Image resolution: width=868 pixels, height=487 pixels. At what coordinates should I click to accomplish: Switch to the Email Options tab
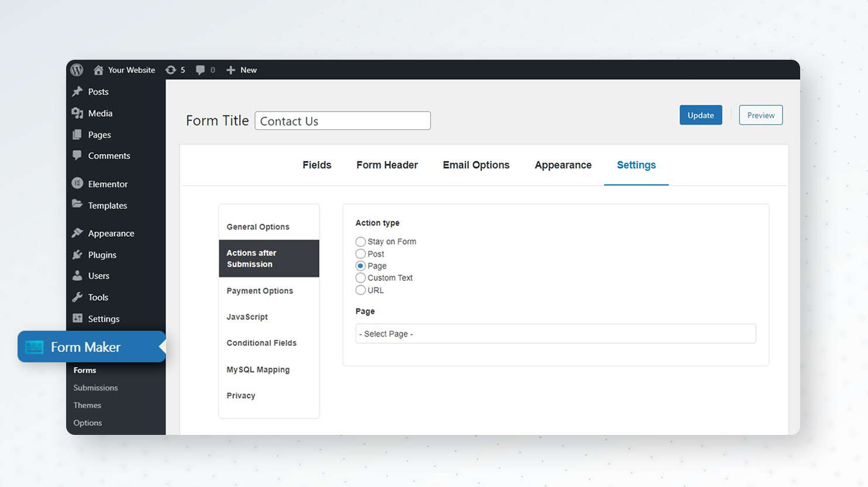[476, 165]
